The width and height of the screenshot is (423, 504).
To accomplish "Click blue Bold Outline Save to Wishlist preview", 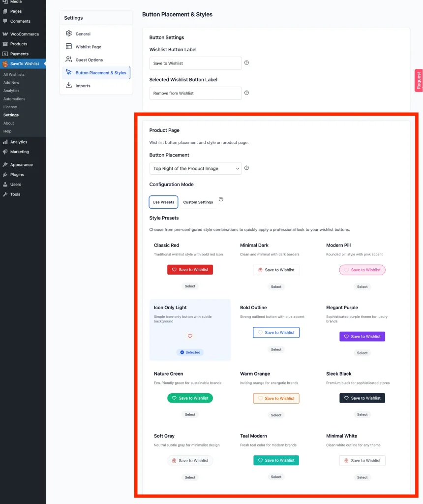I will tap(276, 332).
